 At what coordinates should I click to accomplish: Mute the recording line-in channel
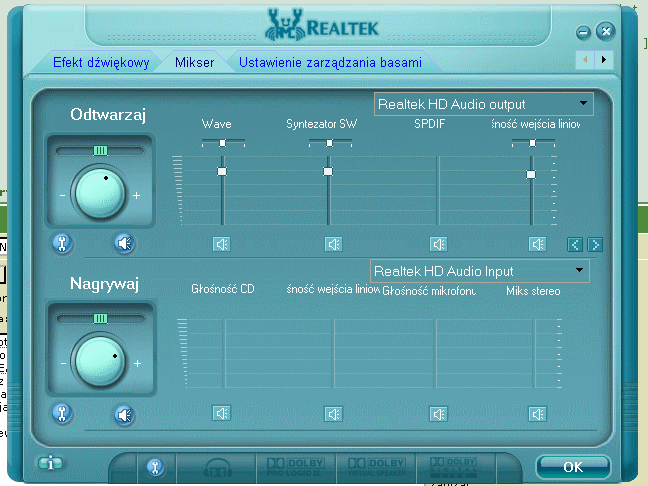point(333,414)
